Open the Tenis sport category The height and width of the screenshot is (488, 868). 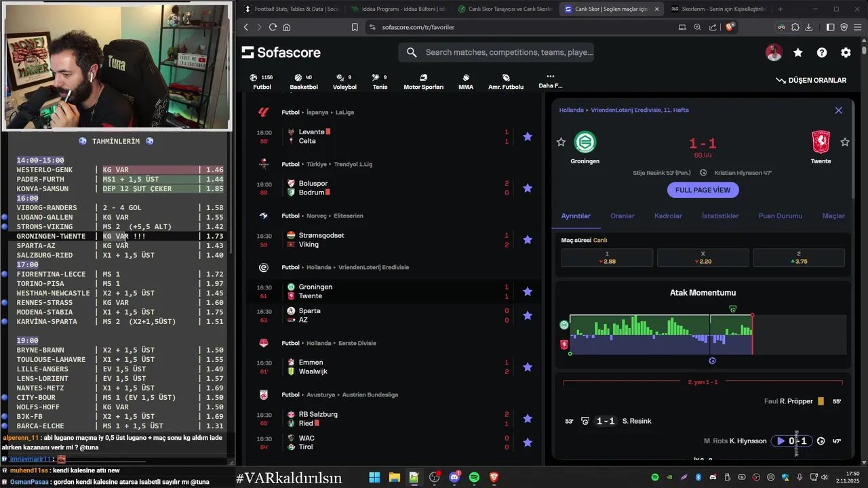point(380,82)
